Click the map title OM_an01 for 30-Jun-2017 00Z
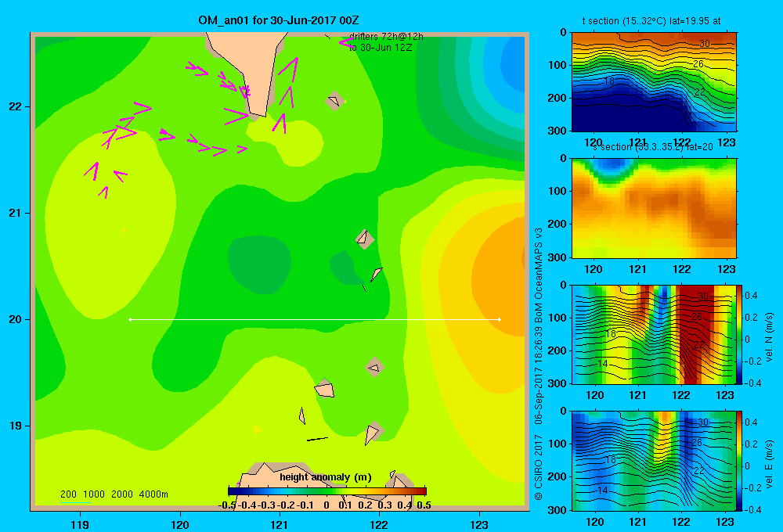783x532 pixels. (x=278, y=20)
